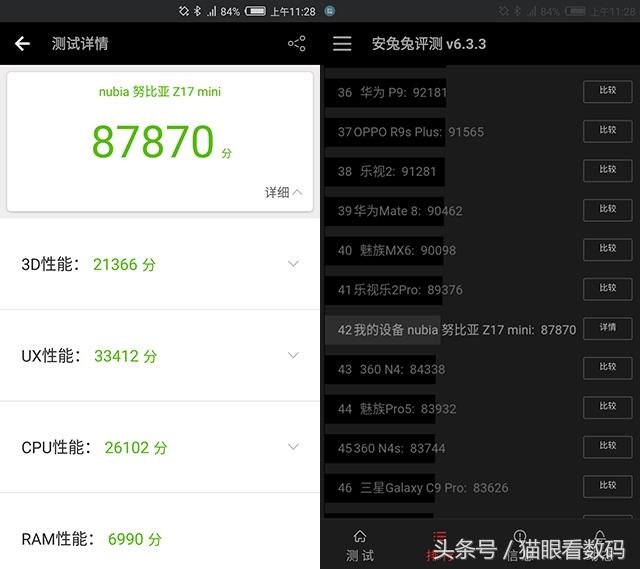The image size is (640, 569).
Task: Tap the rotation icon in status bar
Action: [184, 11]
